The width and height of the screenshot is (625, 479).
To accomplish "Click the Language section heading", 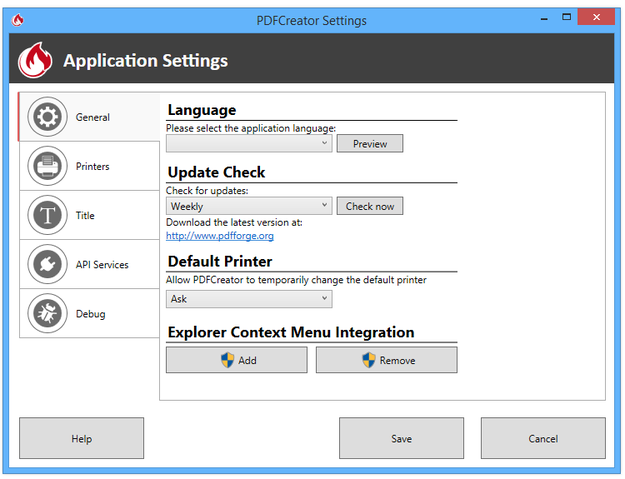I will coord(202,110).
